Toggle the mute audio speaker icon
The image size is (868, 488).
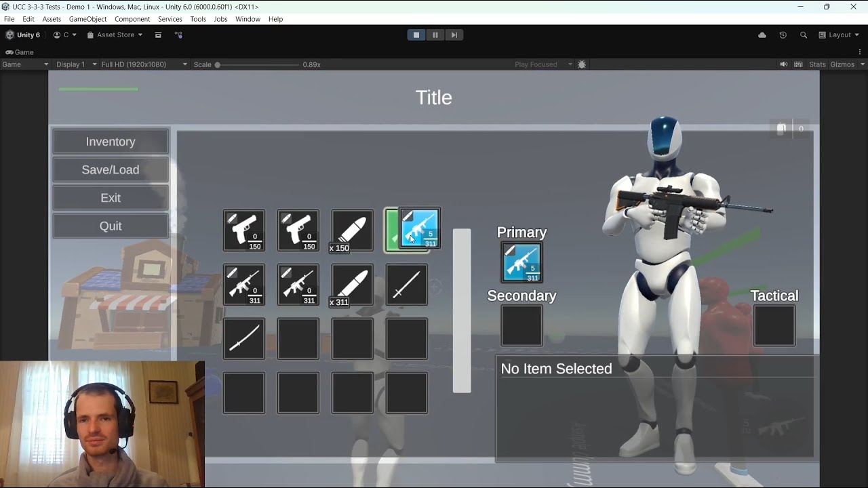click(784, 64)
